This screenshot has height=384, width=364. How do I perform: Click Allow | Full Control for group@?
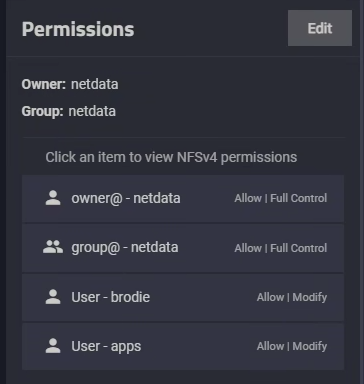(x=281, y=248)
